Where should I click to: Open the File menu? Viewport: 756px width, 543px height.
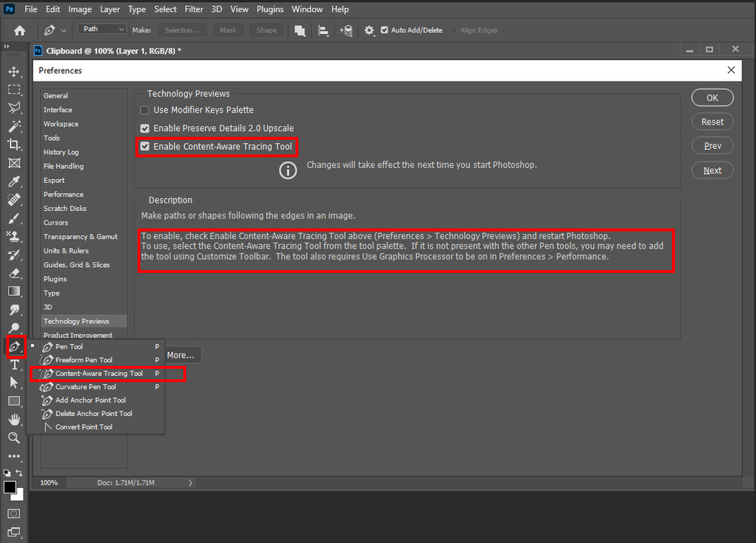click(31, 9)
